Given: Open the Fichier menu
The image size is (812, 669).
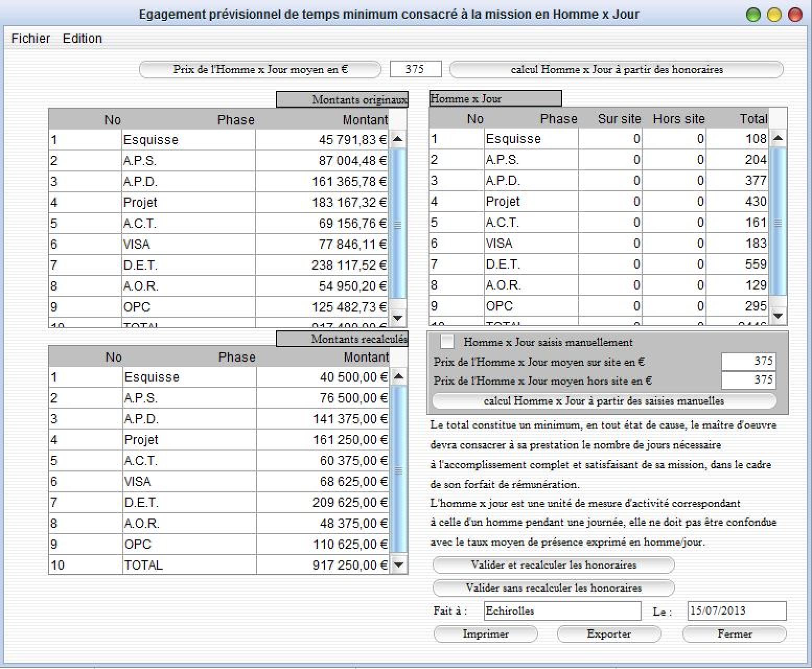Looking at the screenshot, I should (31, 38).
